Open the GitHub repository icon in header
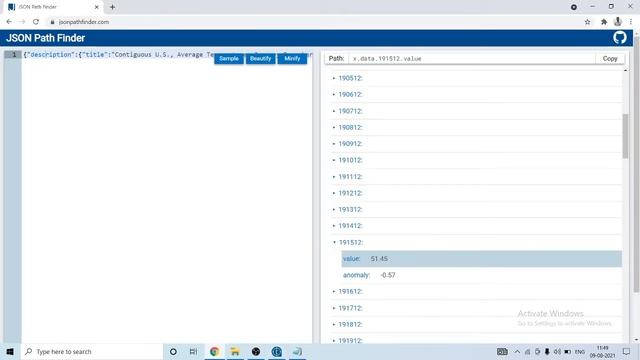The image size is (640, 360). (x=620, y=38)
